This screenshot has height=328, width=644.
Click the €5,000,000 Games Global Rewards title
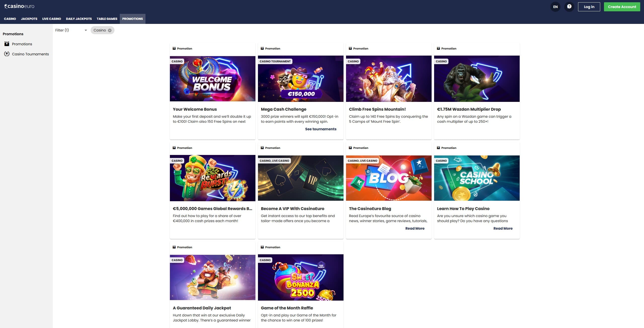click(x=212, y=209)
